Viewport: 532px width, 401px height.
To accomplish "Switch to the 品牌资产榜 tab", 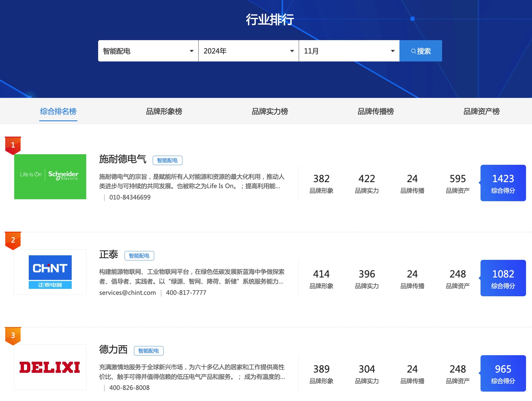I will pos(482,111).
